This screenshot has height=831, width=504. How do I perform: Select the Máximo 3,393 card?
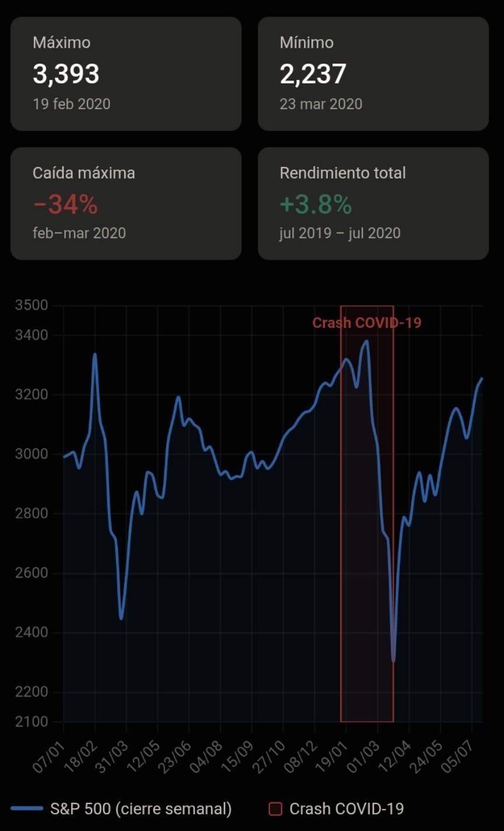[125, 74]
